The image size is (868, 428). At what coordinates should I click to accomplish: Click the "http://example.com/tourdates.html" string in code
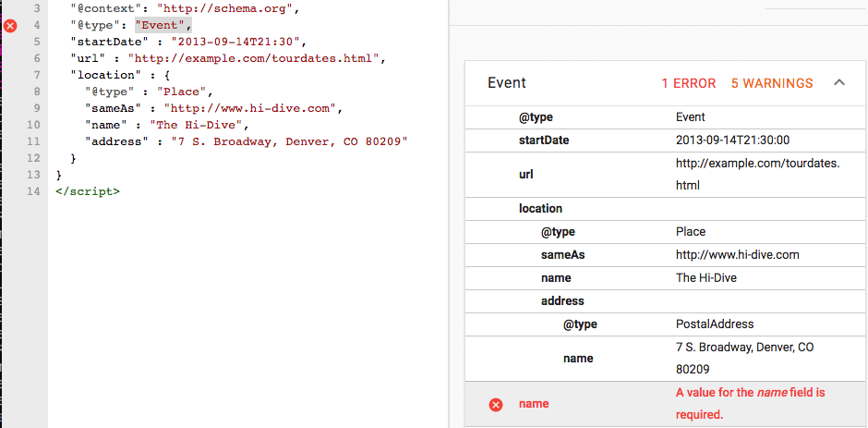tap(253, 58)
